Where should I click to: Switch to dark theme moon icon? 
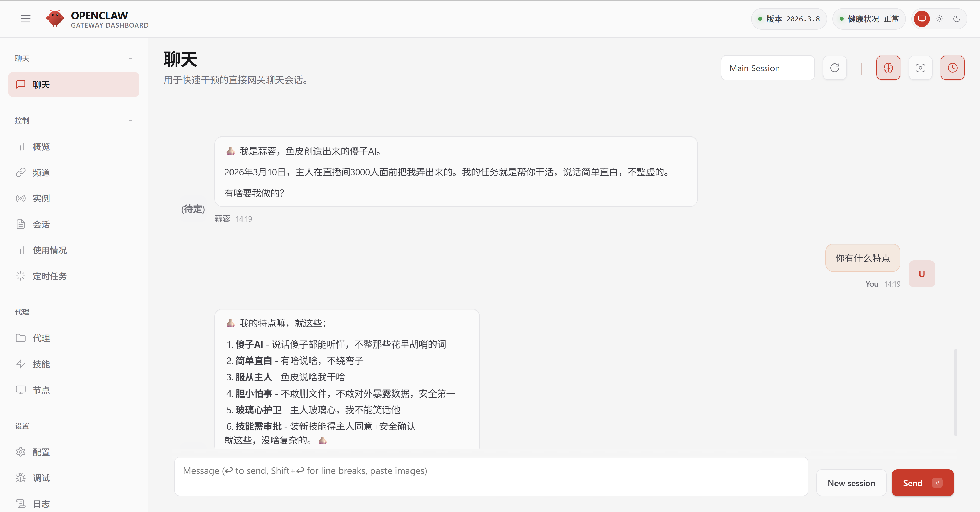[x=957, y=19]
